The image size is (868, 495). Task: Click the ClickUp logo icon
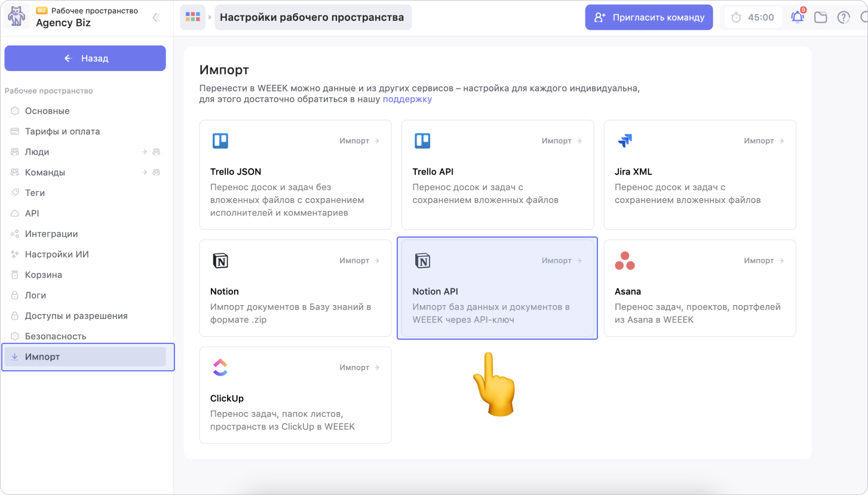coord(220,368)
